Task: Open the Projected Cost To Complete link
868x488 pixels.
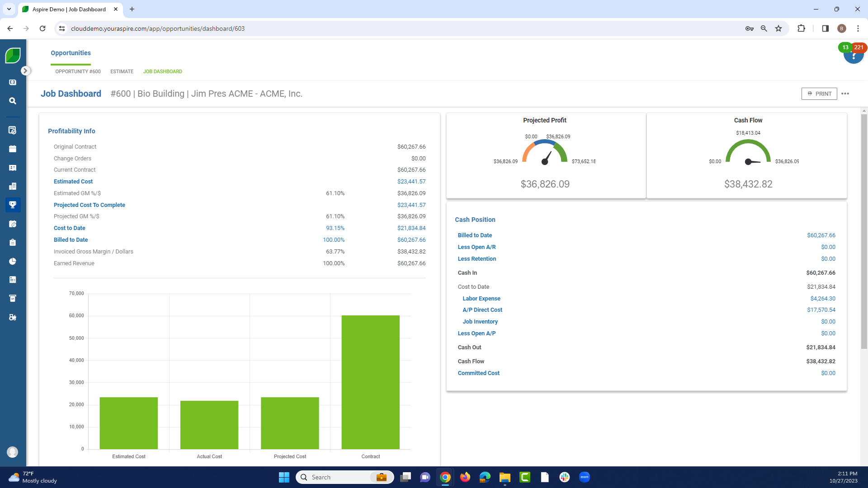Action: (x=89, y=205)
